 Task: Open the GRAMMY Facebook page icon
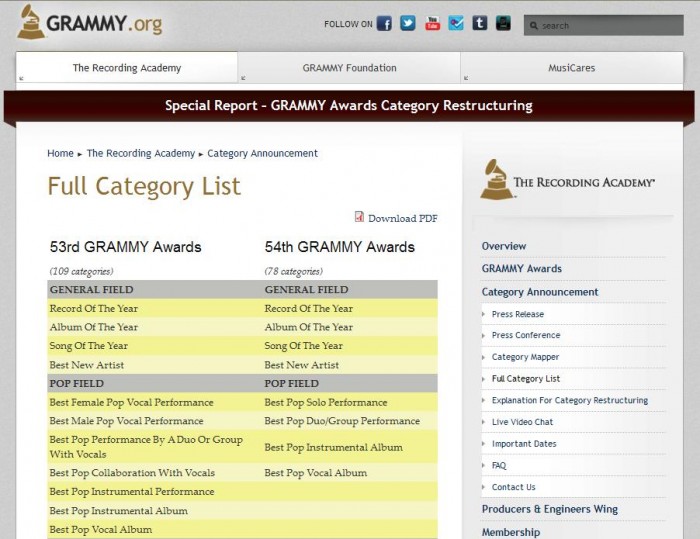pos(384,23)
